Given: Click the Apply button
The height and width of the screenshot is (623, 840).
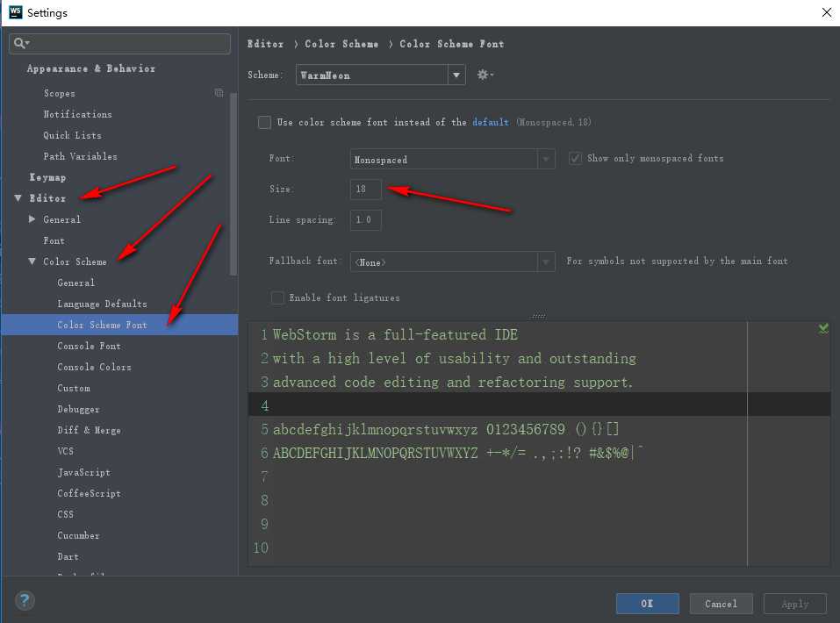Looking at the screenshot, I should click(795, 604).
